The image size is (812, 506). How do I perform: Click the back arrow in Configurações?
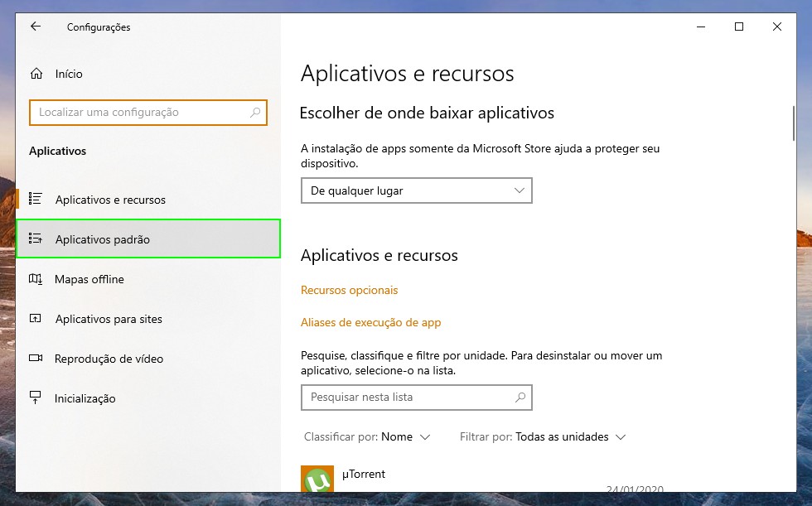[x=35, y=27]
